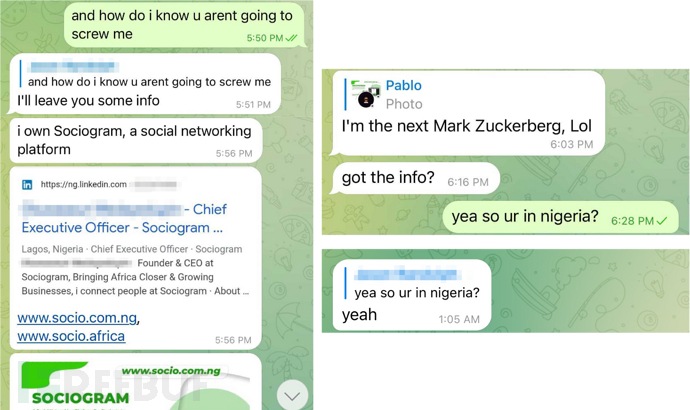
Task: Tap the single checkmark at 6:28 PM
Action: click(x=662, y=221)
